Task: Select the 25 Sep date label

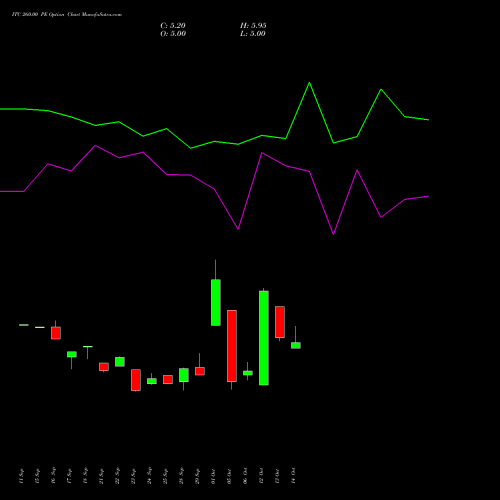Action: coord(166,476)
